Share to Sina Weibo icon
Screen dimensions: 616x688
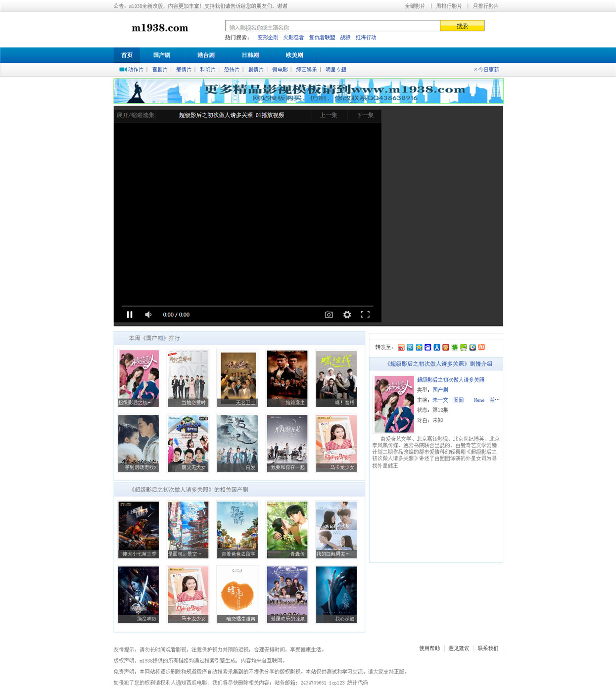coord(401,347)
